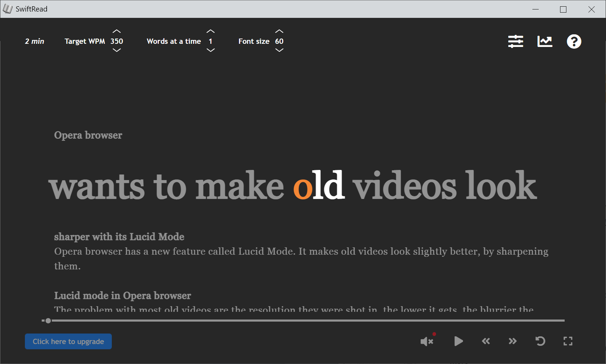Open the reading statistics chart icon

tap(545, 41)
